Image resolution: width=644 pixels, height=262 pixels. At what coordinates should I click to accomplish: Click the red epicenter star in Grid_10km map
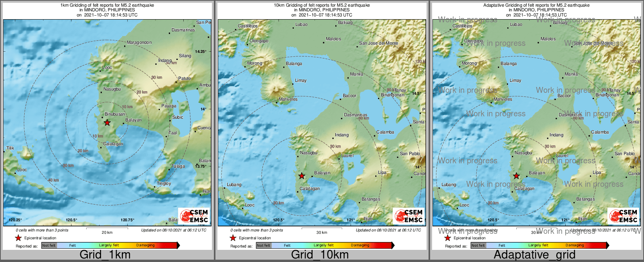[x=302, y=176]
